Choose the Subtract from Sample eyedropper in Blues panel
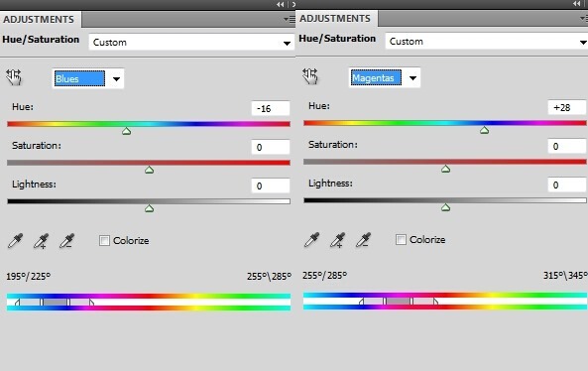 (x=67, y=241)
